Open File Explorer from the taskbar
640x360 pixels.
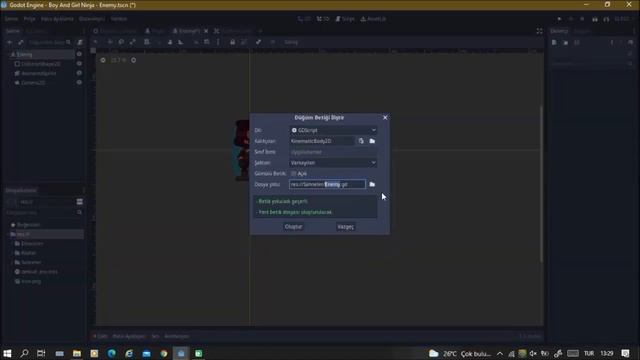pos(77,353)
